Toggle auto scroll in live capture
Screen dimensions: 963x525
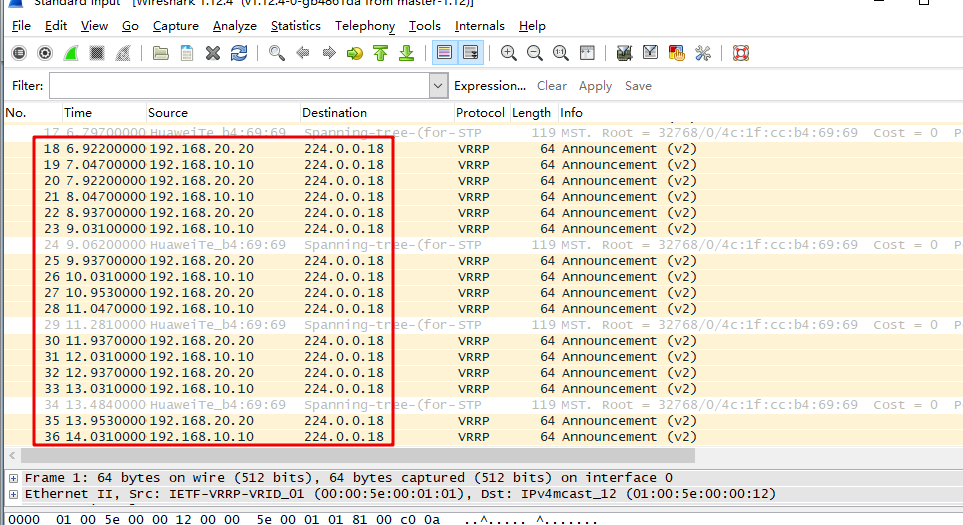(471, 53)
